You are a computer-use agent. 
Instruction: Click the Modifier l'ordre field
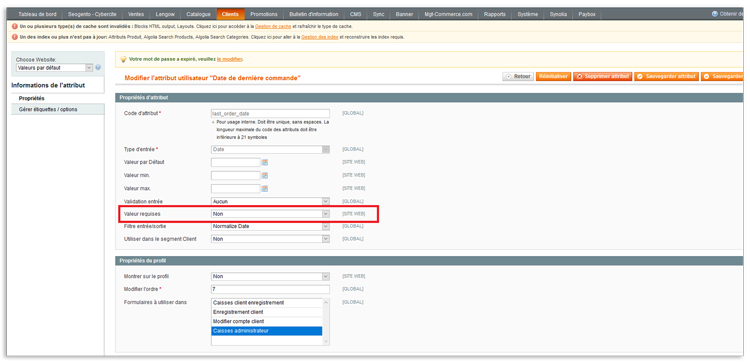click(x=270, y=289)
